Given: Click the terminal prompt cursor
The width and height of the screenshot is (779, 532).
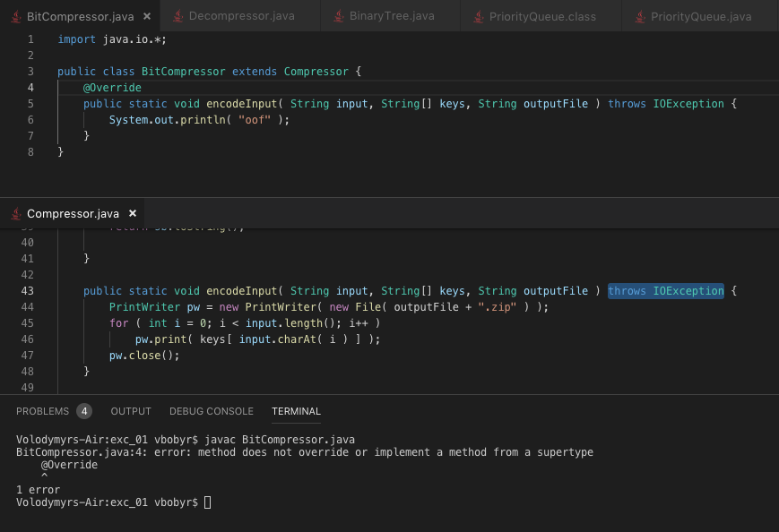Looking at the screenshot, I should [208, 502].
